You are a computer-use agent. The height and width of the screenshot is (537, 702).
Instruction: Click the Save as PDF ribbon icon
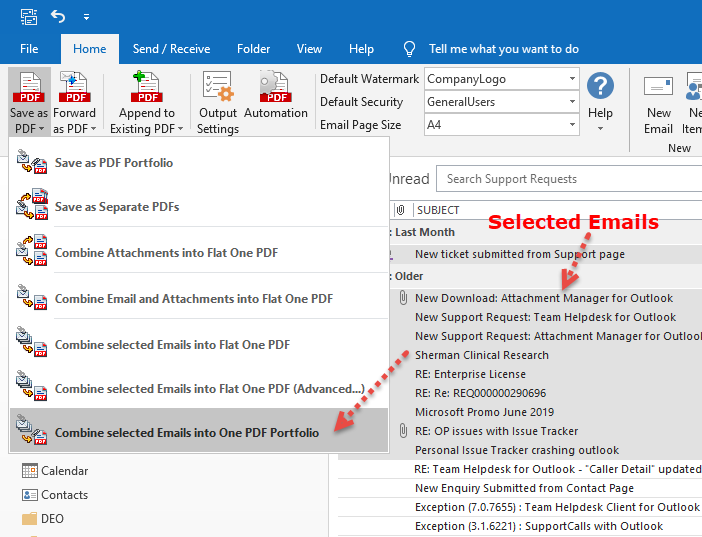(x=30, y=87)
